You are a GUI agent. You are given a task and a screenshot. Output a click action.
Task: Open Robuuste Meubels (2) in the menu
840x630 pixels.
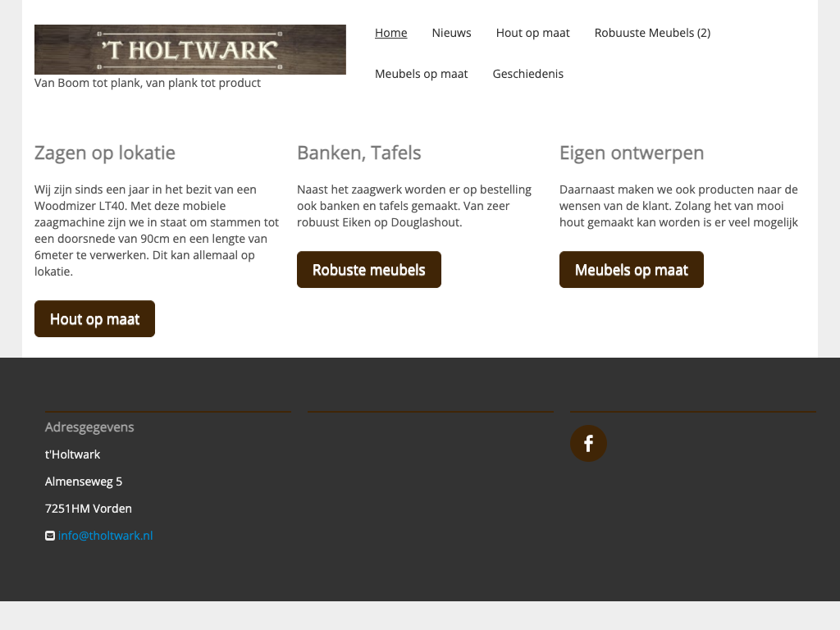coord(652,33)
